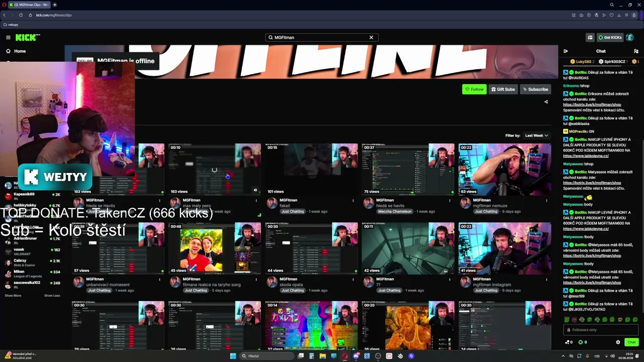Open Home in the sidebar
The width and height of the screenshot is (644, 362).
tap(16, 51)
